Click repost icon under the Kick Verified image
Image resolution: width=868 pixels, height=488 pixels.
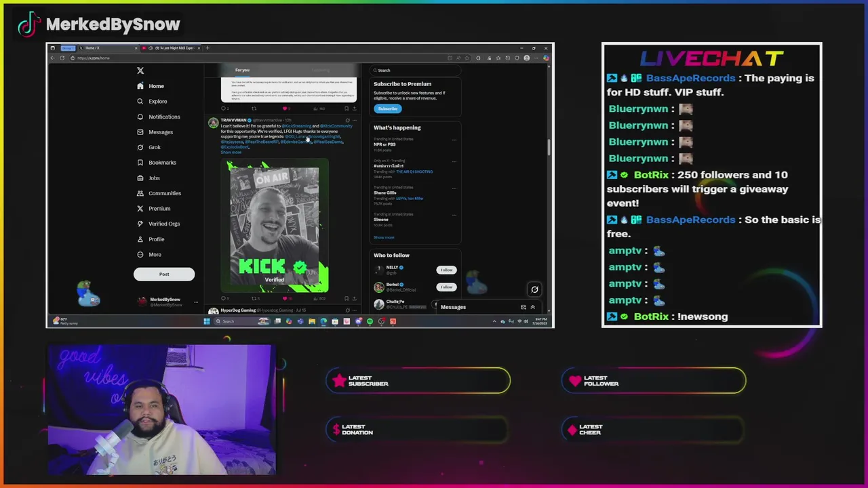coord(255,298)
